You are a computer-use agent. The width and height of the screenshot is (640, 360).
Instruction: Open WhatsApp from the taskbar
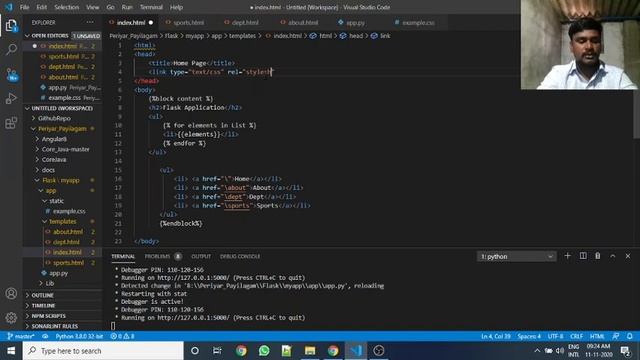[x=264, y=351]
